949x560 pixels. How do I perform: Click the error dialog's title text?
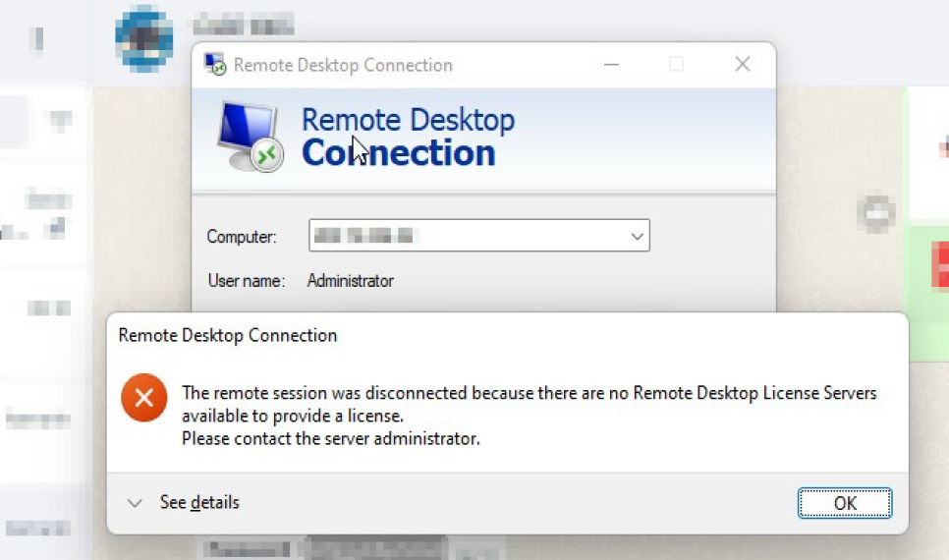pyautogui.click(x=228, y=336)
